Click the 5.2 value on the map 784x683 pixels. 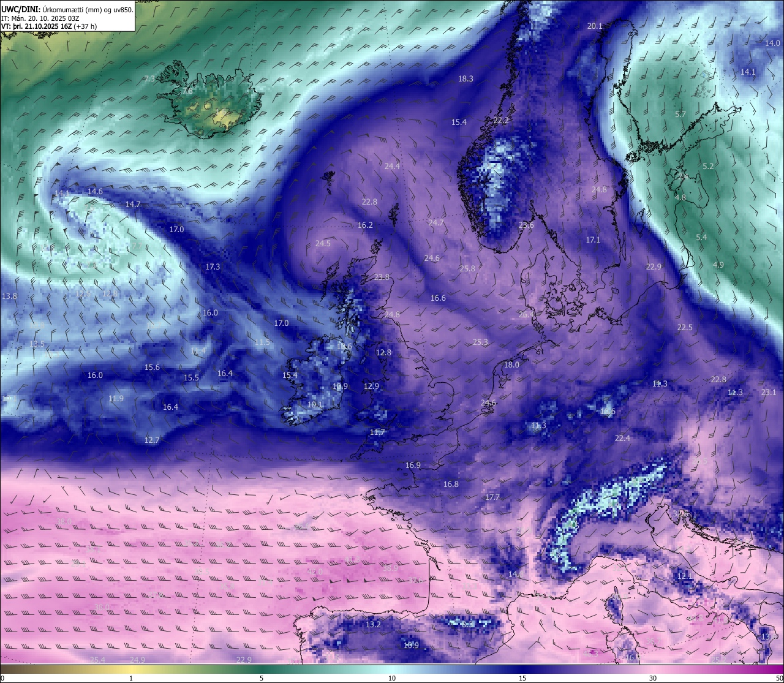point(708,166)
